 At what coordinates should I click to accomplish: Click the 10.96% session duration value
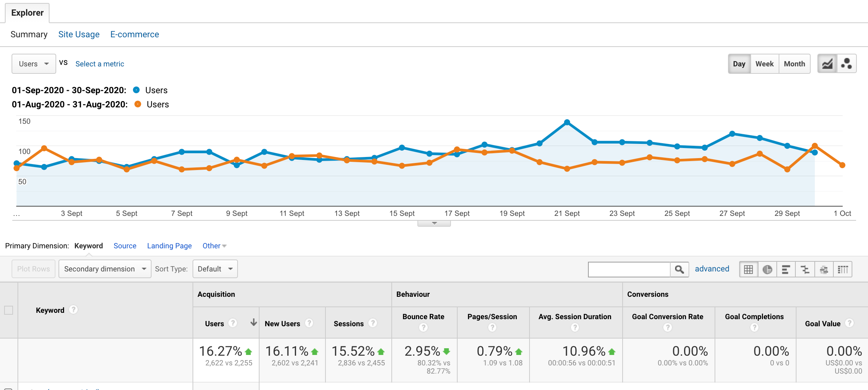pyautogui.click(x=584, y=351)
